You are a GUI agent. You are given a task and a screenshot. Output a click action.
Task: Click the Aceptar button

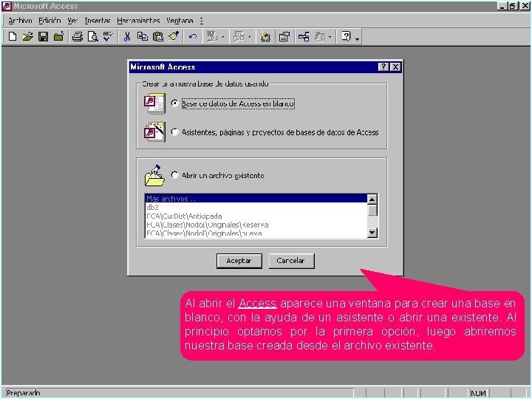point(239,261)
